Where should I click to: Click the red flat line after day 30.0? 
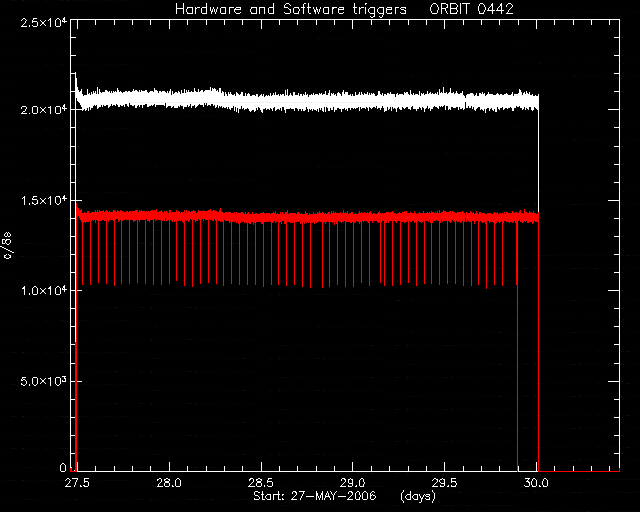[579, 471]
